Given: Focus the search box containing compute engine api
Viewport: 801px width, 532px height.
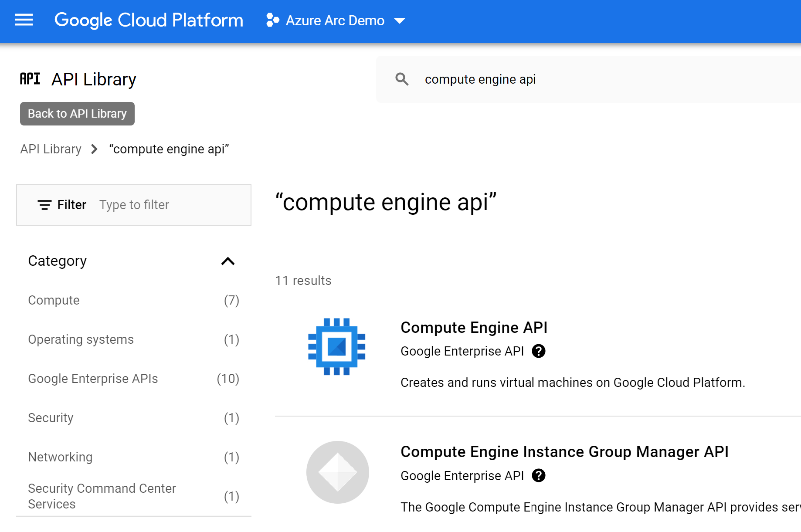Looking at the screenshot, I should tap(588, 79).
